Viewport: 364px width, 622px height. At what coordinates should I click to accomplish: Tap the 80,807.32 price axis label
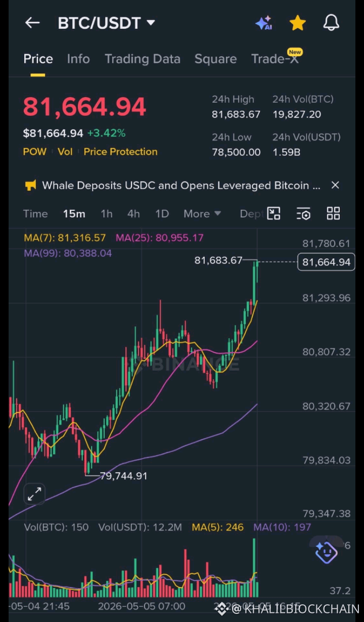point(326,352)
